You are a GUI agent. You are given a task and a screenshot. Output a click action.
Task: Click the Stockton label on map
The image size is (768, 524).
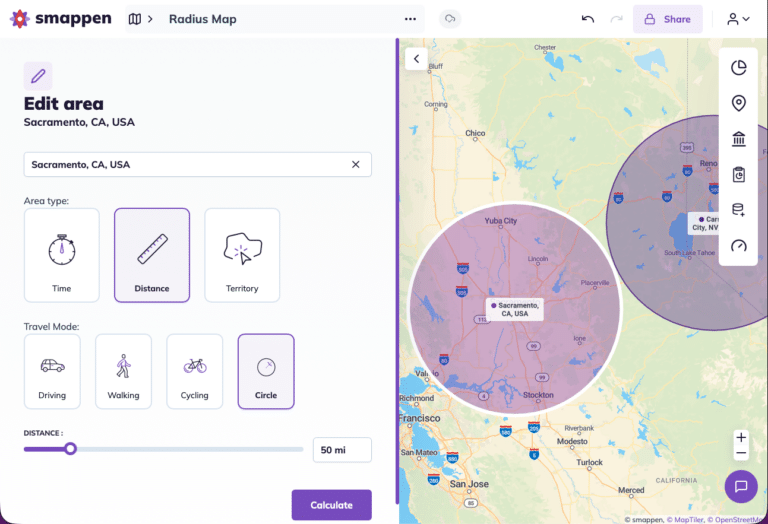[x=538, y=395]
